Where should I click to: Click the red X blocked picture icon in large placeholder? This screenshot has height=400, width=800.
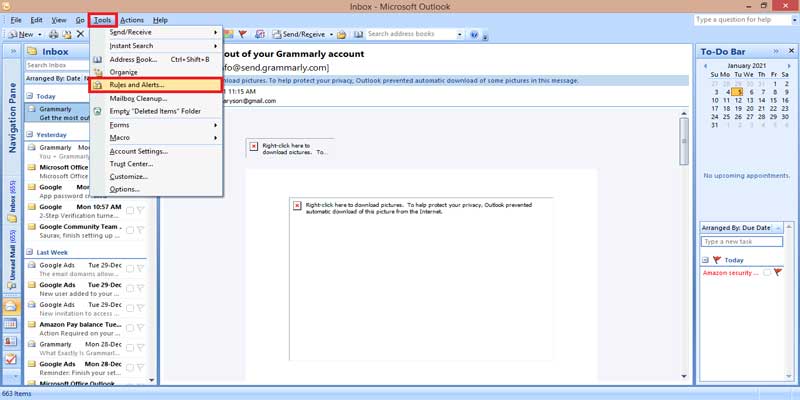(297, 205)
